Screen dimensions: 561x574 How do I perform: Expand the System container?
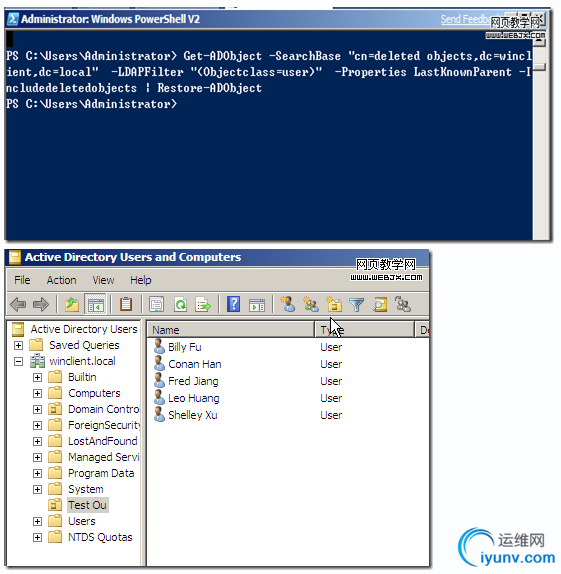click(37, 489)
